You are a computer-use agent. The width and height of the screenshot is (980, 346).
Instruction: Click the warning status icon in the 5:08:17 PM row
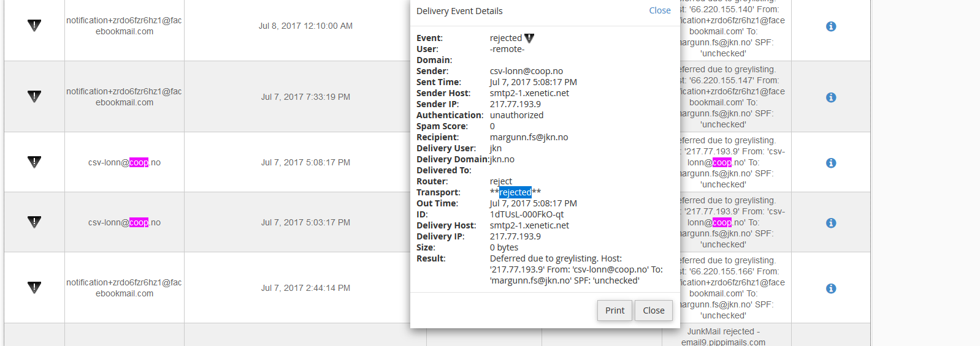34,162
